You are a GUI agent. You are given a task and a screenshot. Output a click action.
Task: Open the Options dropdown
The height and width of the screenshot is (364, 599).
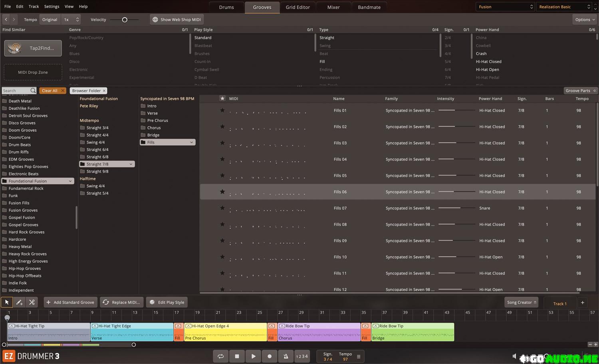585,19
